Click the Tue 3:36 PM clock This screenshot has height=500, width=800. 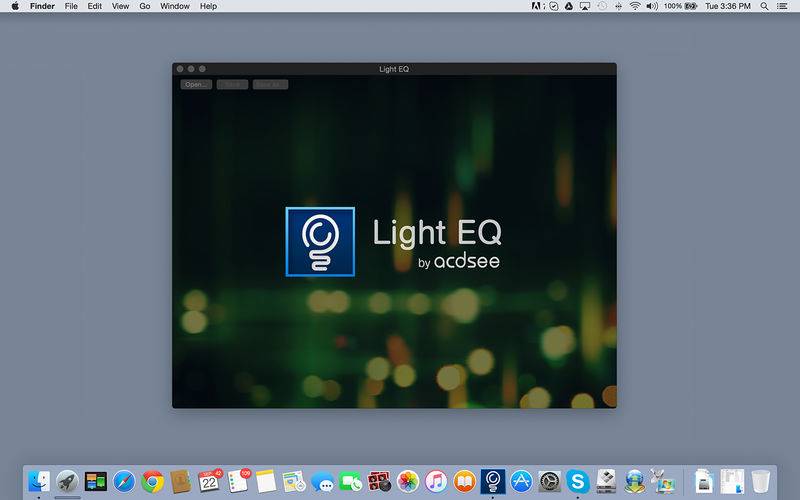point(728,6)
